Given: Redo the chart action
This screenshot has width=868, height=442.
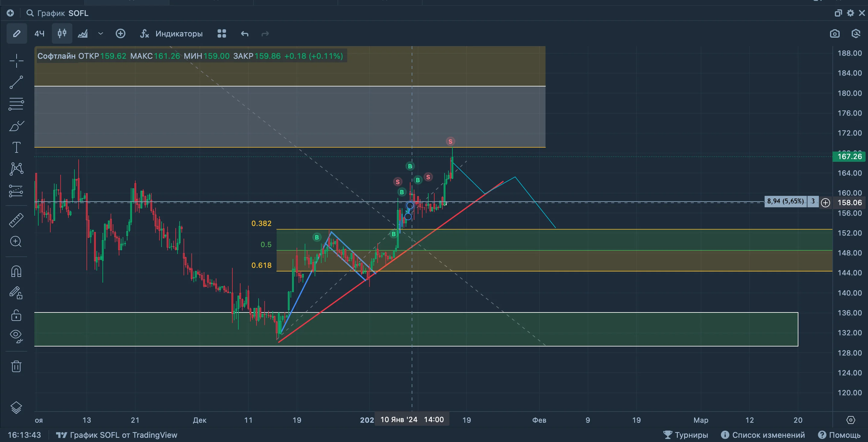Looking at the screenshot, I should click(x=265, y=33).
